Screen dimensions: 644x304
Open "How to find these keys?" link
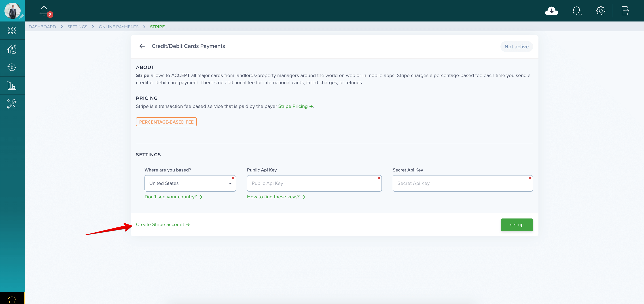276,197
